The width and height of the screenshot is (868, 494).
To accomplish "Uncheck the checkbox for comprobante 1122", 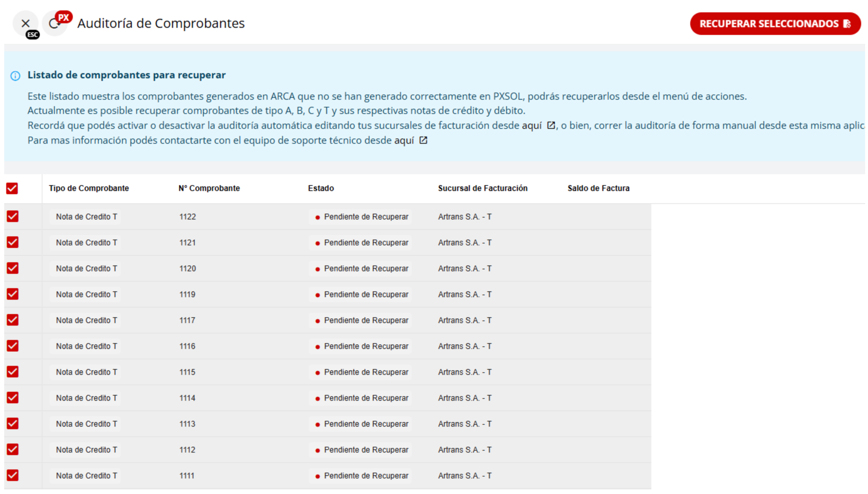I will tap(13, 217).
